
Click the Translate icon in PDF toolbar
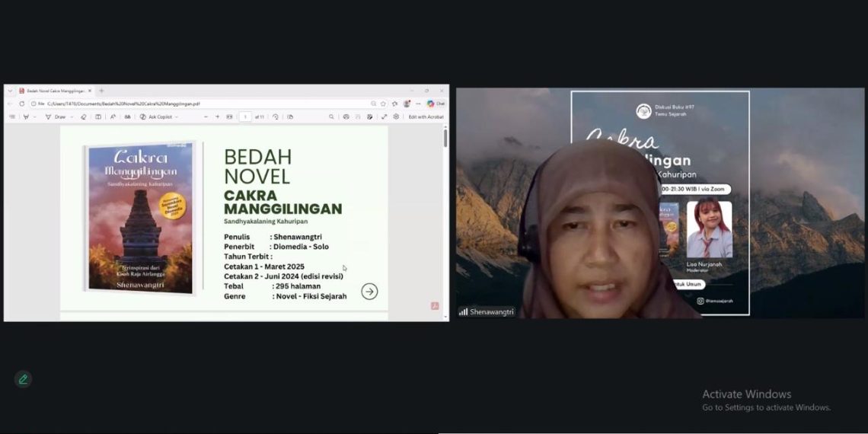127,116
